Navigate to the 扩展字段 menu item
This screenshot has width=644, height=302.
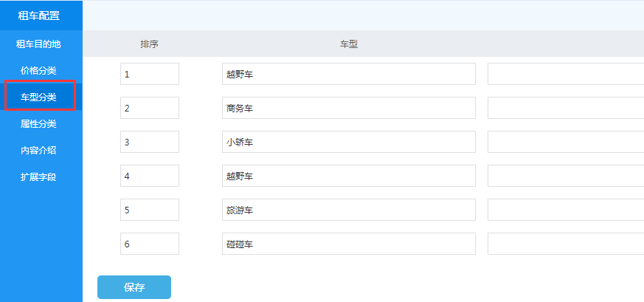pyautogui.click(x=38, y=176)
